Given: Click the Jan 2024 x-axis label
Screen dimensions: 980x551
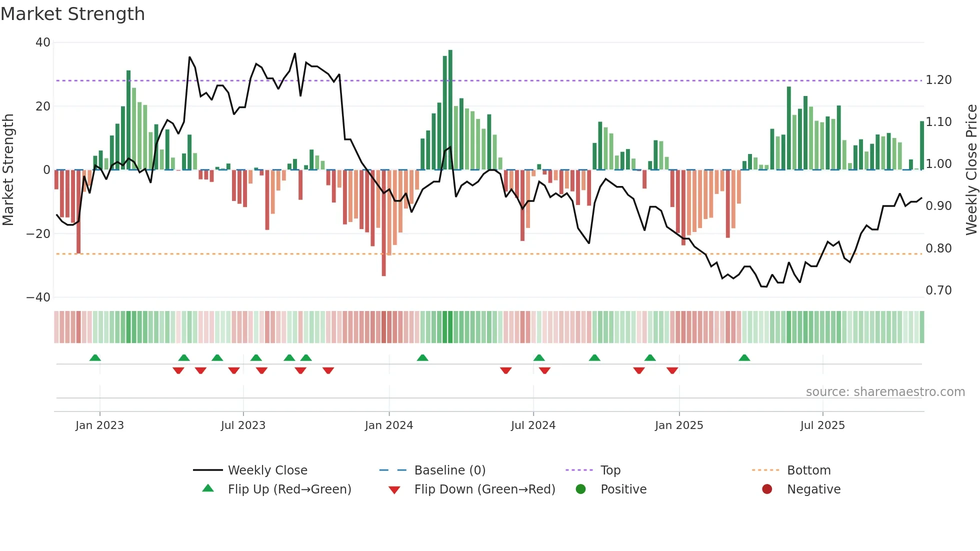Looking at the screenshot, I should pos(389,425).
